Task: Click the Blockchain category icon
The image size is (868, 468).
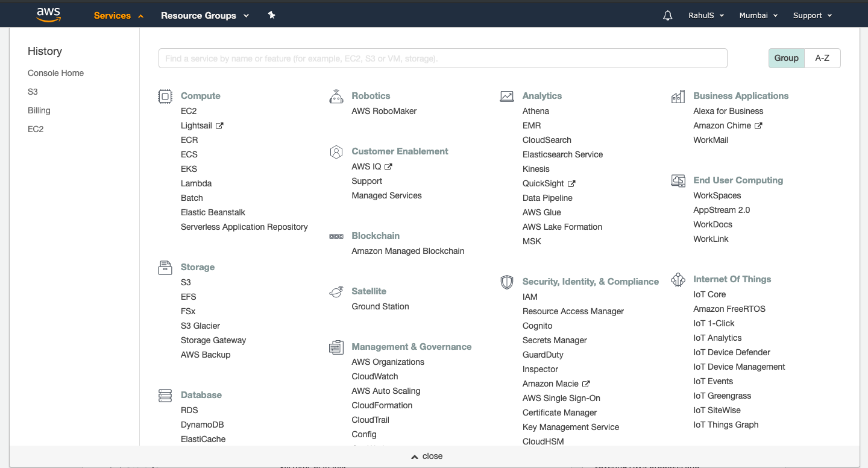Action: tap(336, 236)
